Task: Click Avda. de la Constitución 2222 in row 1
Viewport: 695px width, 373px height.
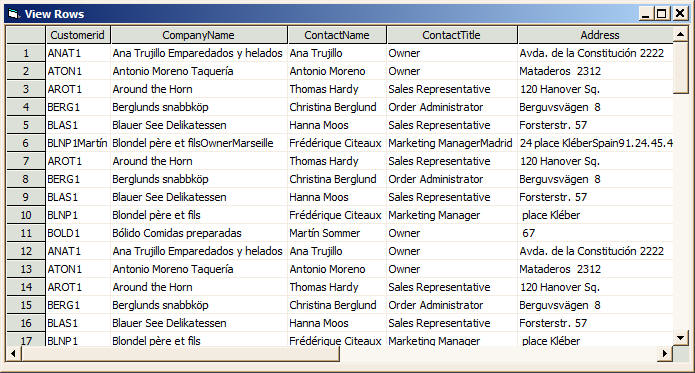Action: pos(595,53)
